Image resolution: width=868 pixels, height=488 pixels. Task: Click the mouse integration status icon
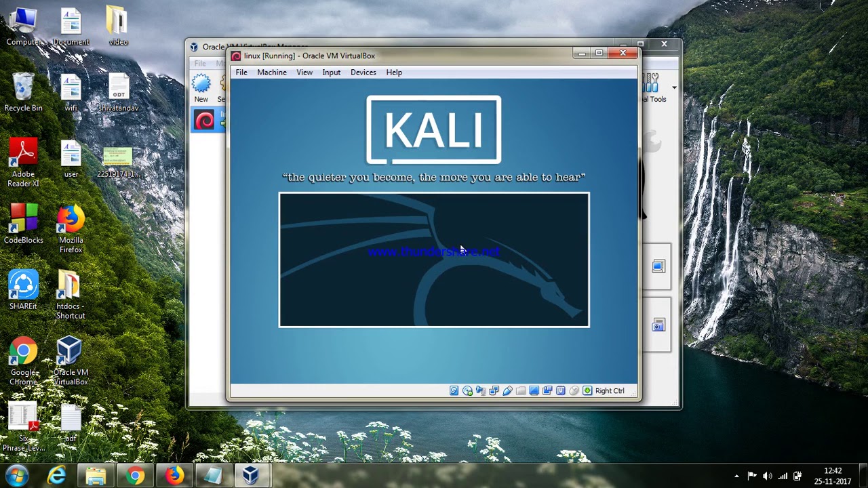point(574,390)
